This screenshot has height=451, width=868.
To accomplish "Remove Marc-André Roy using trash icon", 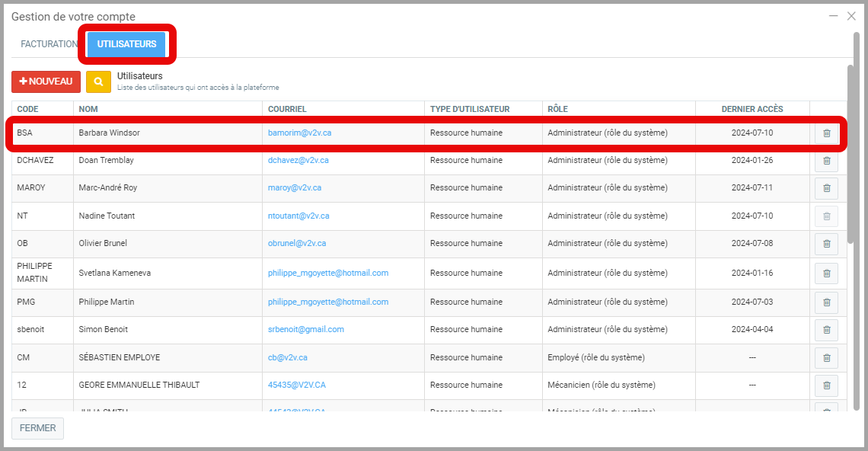I will (826, 188).
